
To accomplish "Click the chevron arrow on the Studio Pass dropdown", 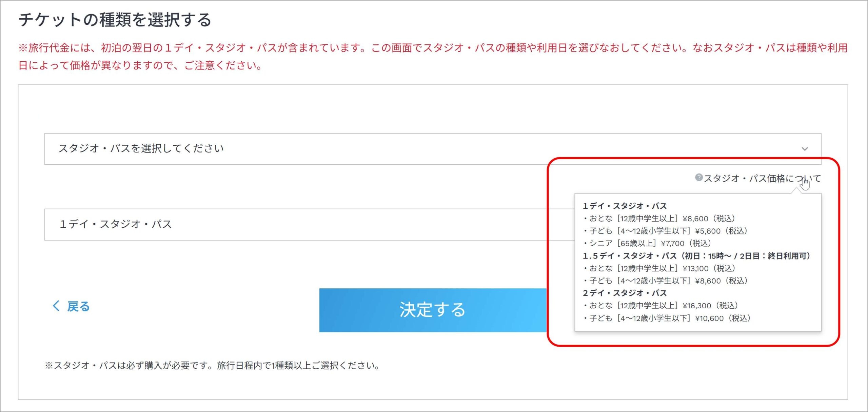I will pos(805,149).
